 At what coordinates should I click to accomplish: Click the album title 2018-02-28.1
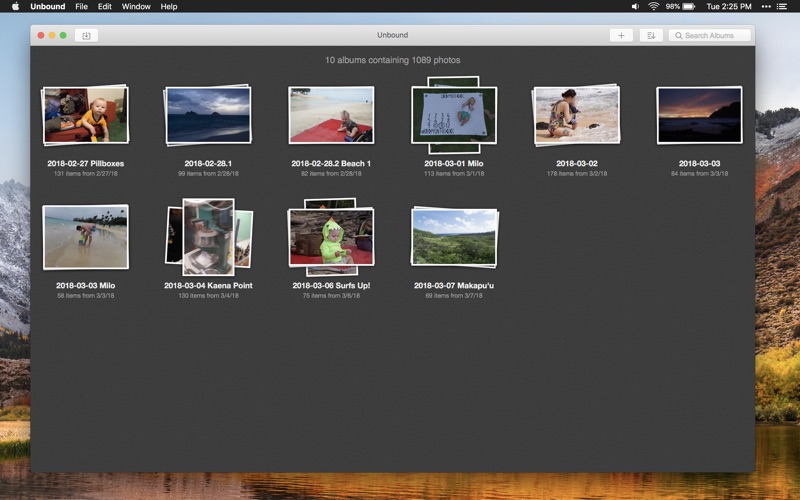pos(208,163)
